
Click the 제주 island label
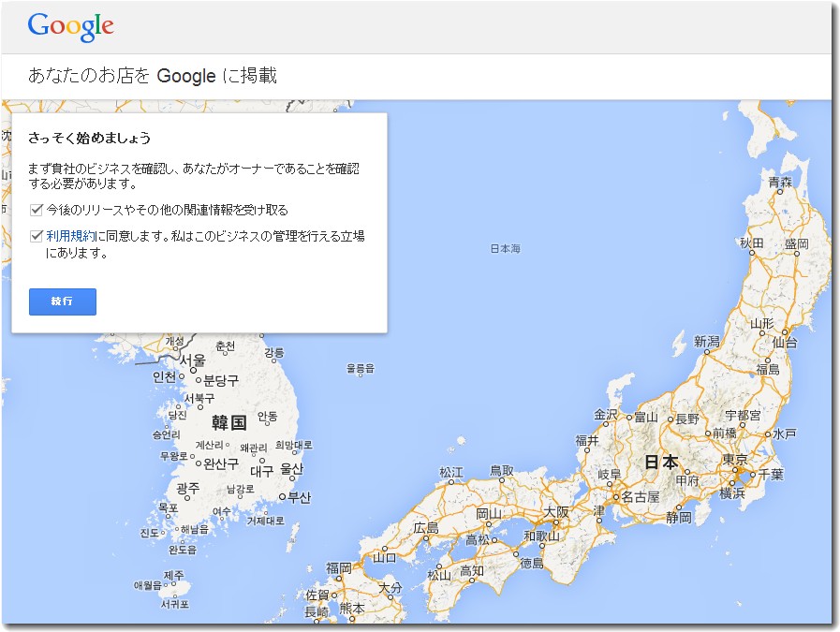[173, 575]
